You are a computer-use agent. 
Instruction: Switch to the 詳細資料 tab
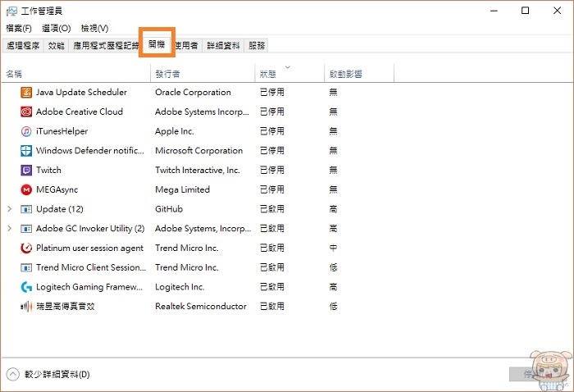click(223, 45)
